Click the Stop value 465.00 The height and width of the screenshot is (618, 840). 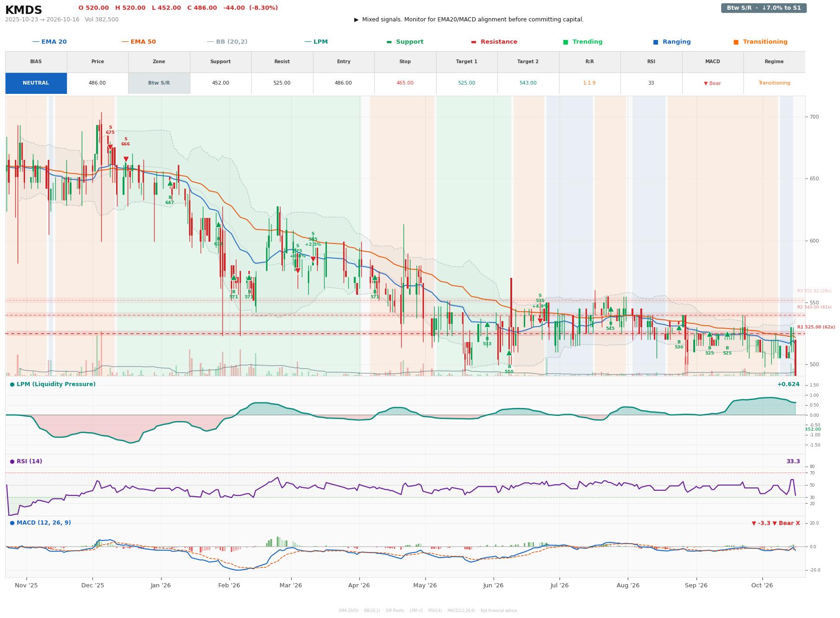(405, 83)
